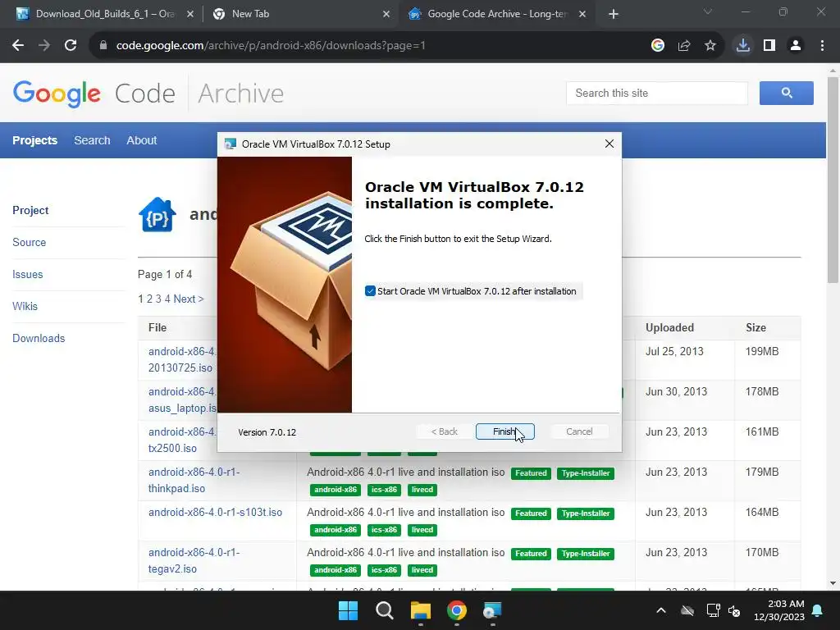
Task: Click Finish in VirtualBox Setup
Action: [x=504, y=431]
